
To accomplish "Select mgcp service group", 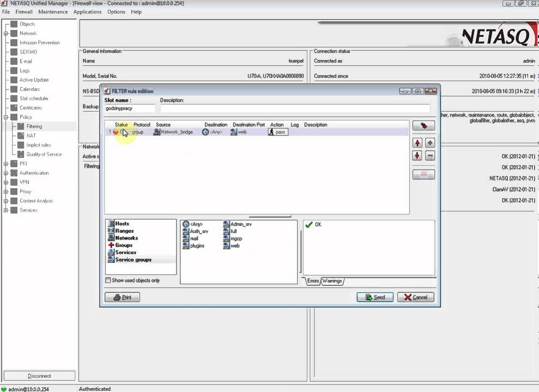I will pos(232,238).
